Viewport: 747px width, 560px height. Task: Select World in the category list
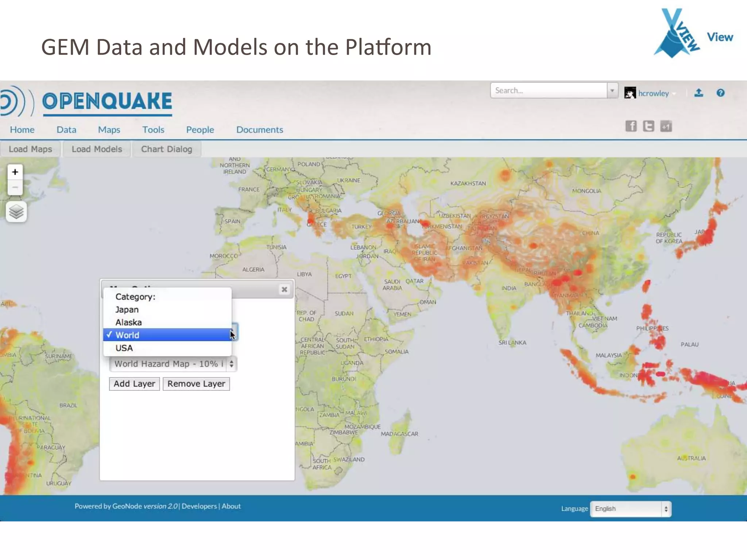(167, 335)
